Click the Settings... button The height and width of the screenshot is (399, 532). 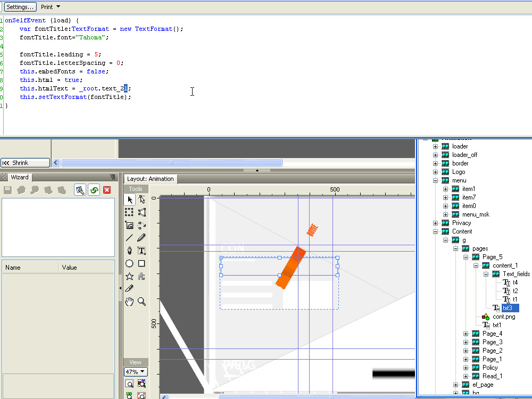(20, 7)
